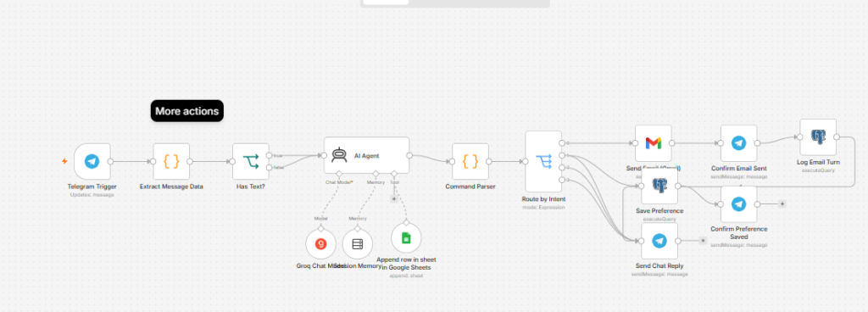Open the Command Parser code node
The height and width of the screenshot is (312, 868).
coord(470,162)
